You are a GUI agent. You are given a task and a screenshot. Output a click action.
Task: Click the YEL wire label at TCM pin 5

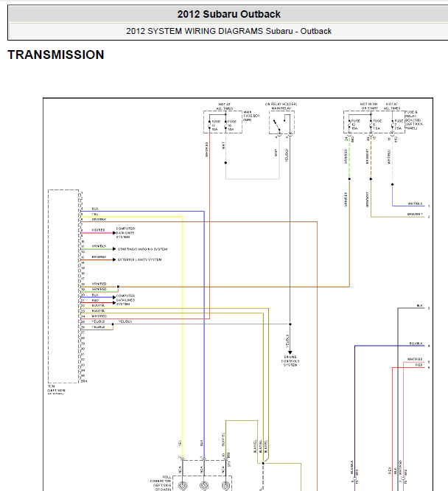(x=94, y=215)
